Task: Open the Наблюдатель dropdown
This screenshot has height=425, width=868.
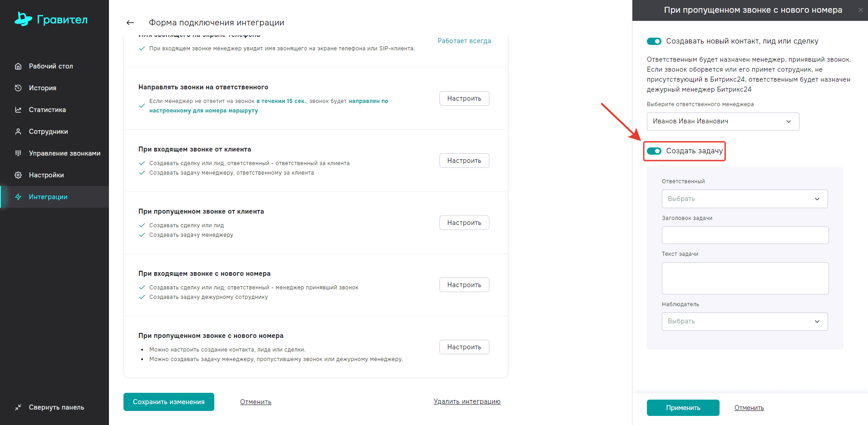Action: pyautogui.click(x=745, y=322)
